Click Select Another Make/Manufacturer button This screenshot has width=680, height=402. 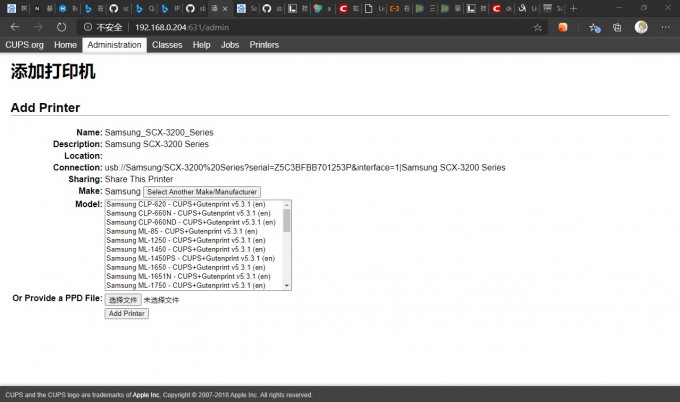tap(202, 192)
